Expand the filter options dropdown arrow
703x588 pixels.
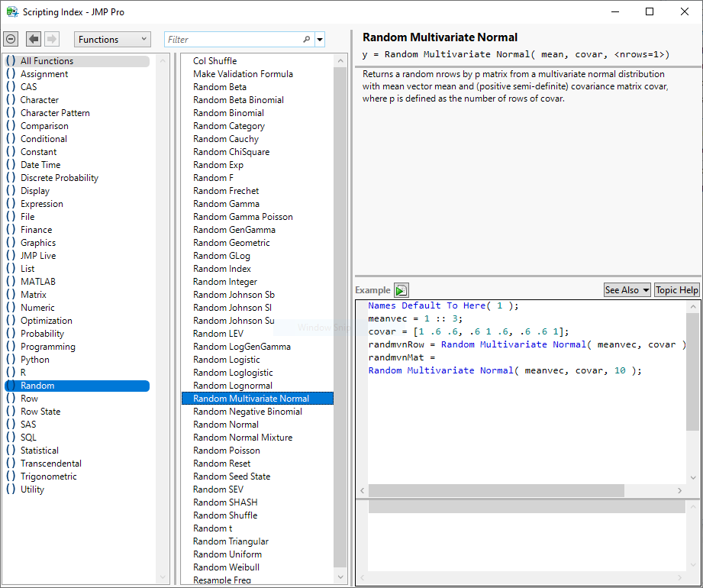(320, 40)
